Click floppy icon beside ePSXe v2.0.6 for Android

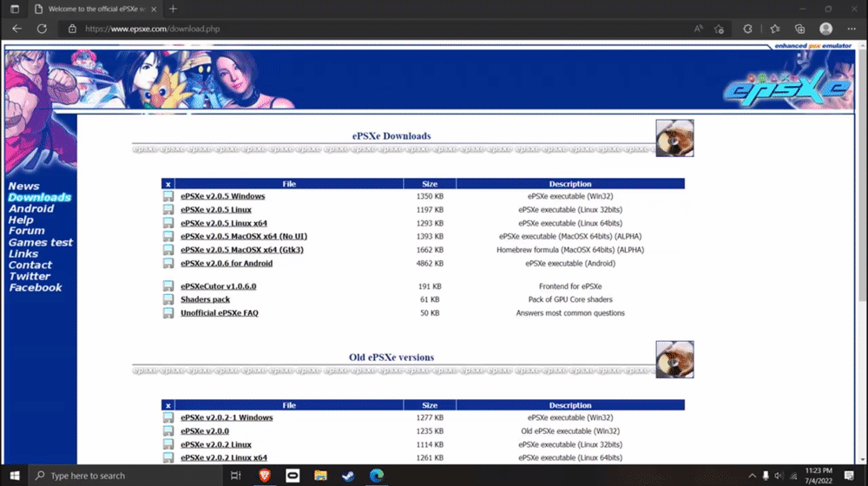pos(168,263)
